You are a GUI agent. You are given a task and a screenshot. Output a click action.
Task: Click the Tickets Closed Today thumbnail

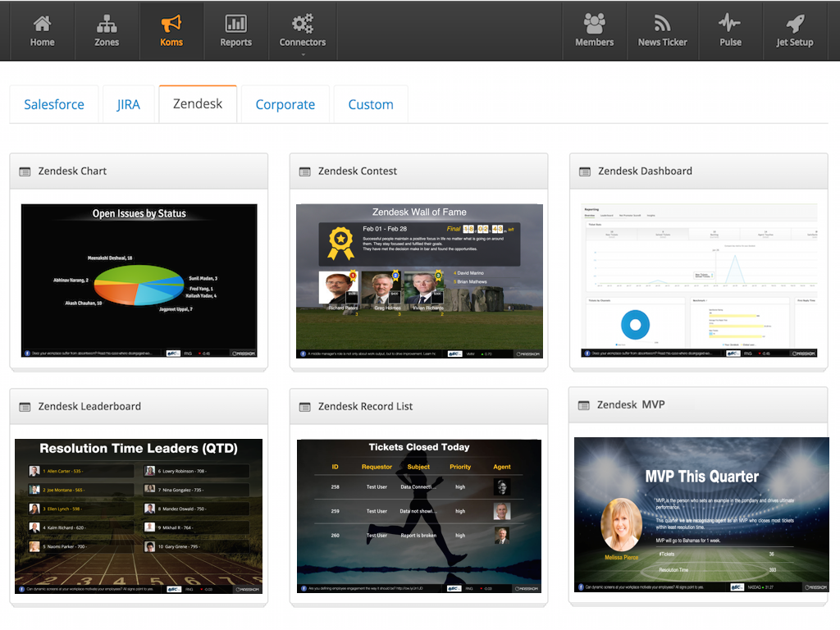tap(419, 516)
